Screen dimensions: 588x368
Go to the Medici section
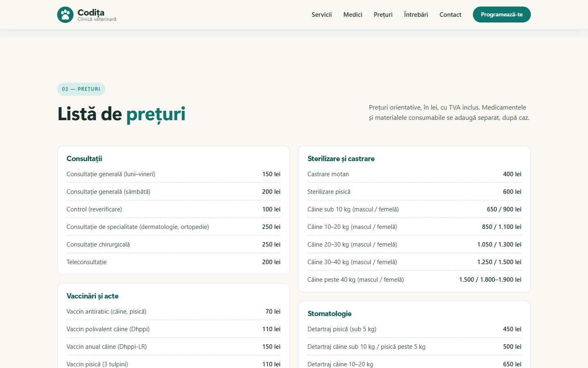click(x=353, y=15)
